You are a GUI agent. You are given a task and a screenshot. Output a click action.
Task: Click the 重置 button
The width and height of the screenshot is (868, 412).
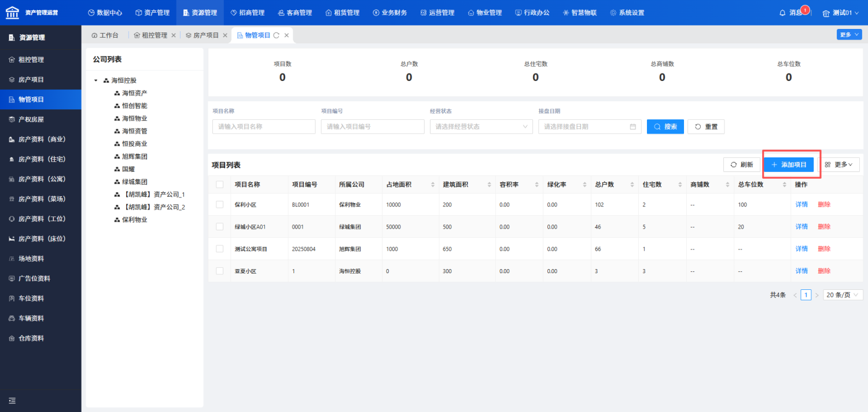coord(706,127)
